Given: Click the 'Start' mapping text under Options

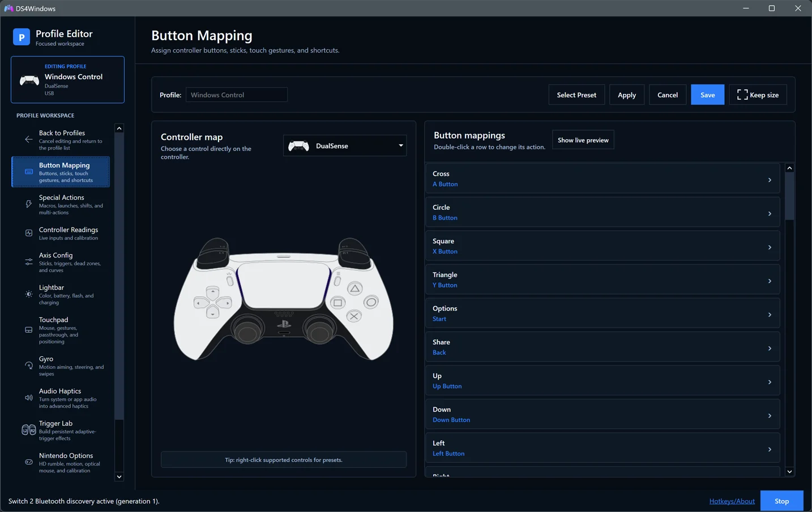Looking at the screenshot, I should [439, 319].
